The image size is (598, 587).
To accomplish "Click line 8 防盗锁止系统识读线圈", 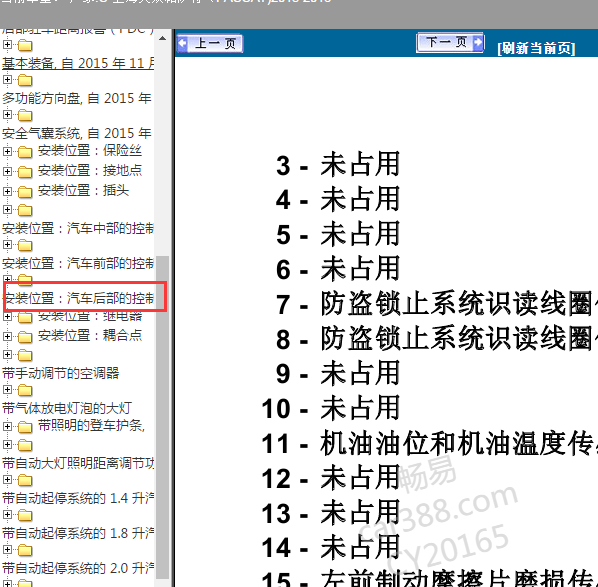I will 436,339.
